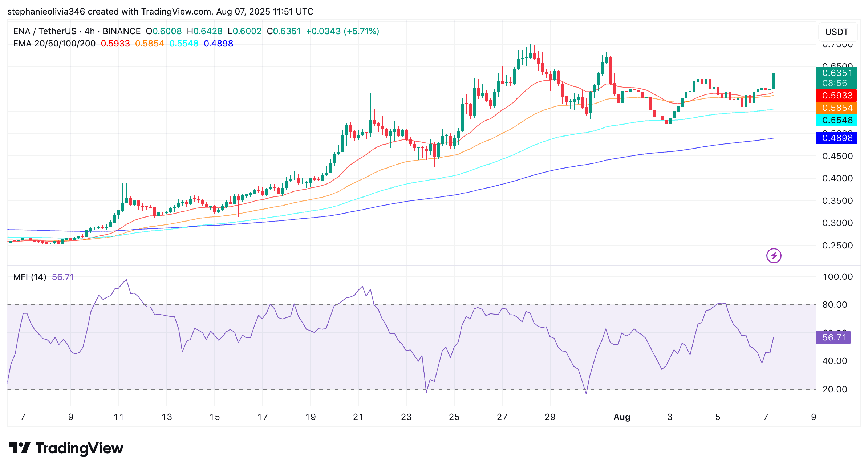
Task: Click the blue 0.4898 value in EMA legend
Action: (218, 44)
